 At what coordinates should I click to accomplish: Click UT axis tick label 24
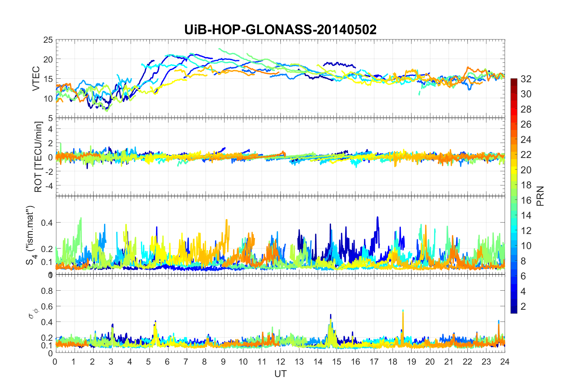pyautogui.click(x=505, y=362)
